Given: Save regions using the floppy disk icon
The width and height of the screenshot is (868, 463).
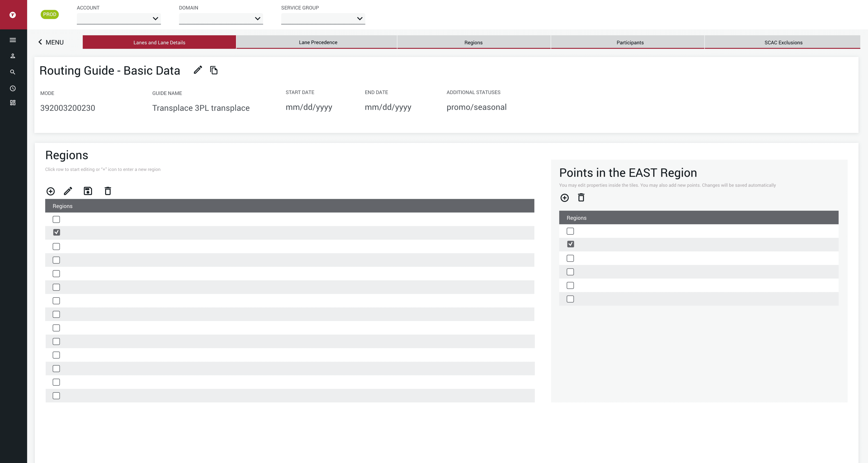Looking at the screenshot, I should (88, 191).
